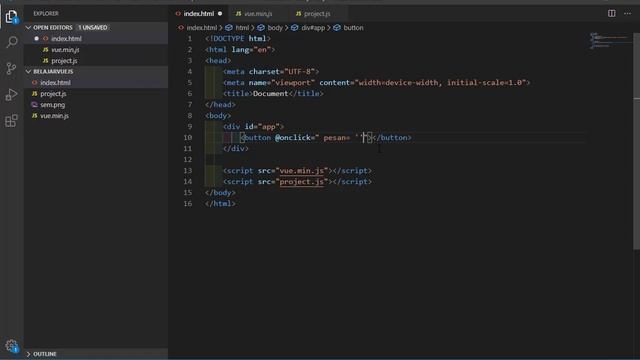
Task: Place cursor in id="app" attribute
Action: (262, 127)
